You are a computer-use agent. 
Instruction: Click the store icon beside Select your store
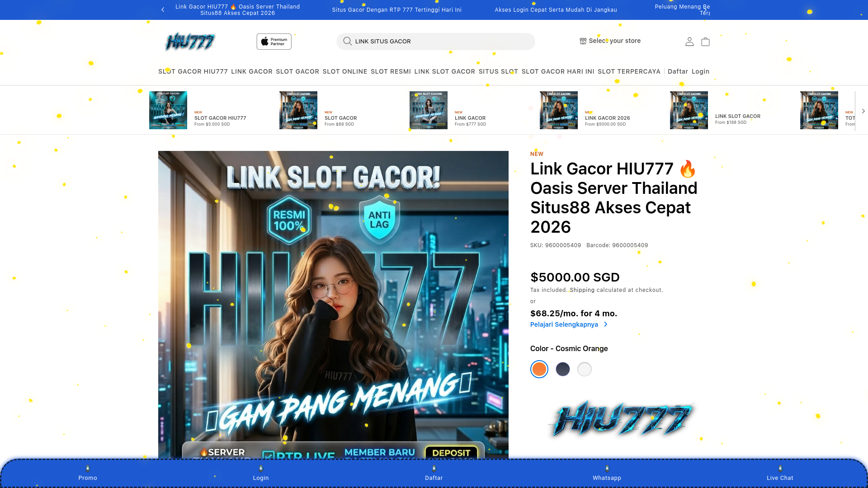click(x=583, y=41)
